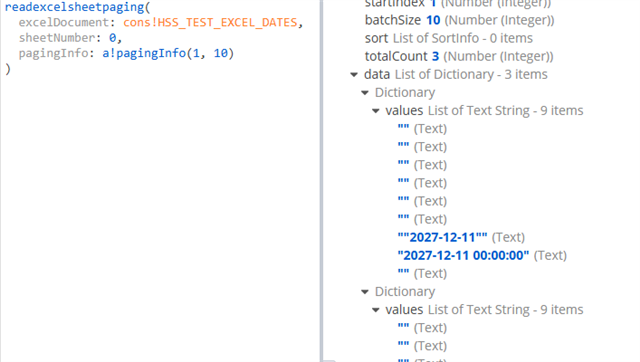Click the ""2027-12-11"" text value
This screenshot has width=640, height=362.
click(442, 237)
